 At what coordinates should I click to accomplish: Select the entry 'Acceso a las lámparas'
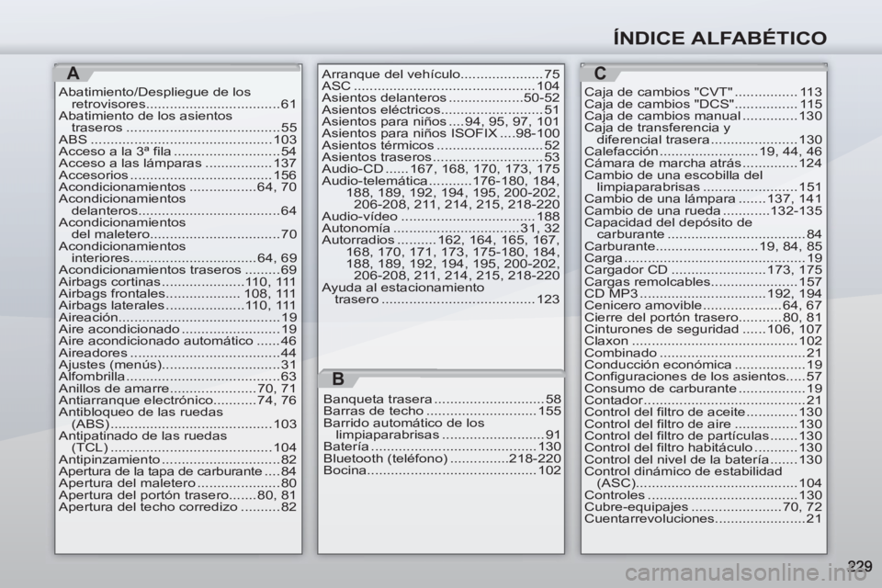pos(177,163)
